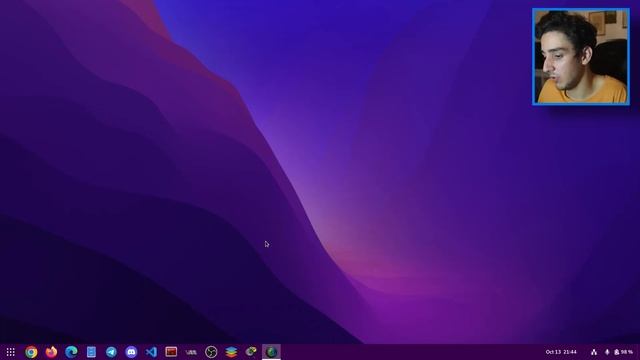Viewport: 640px width, 360px height.
Task: Open Microsoft Edge from the taskbar
Action: [71, 352]
